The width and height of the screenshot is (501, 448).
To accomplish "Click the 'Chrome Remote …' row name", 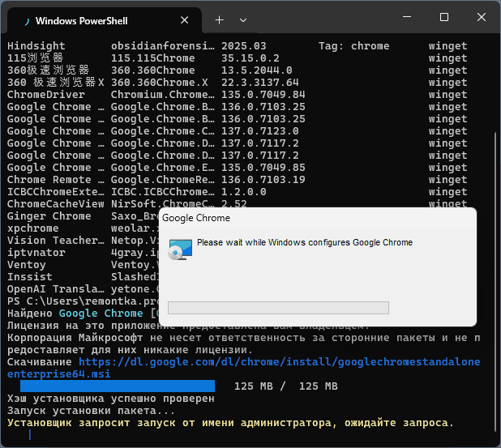I will [56, 180].
